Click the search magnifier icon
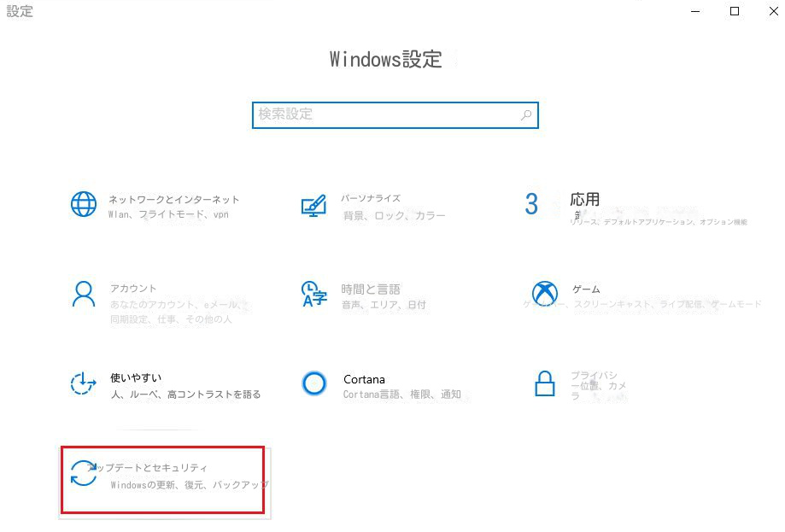The image size is (785, 532). [x=526, y=114]
